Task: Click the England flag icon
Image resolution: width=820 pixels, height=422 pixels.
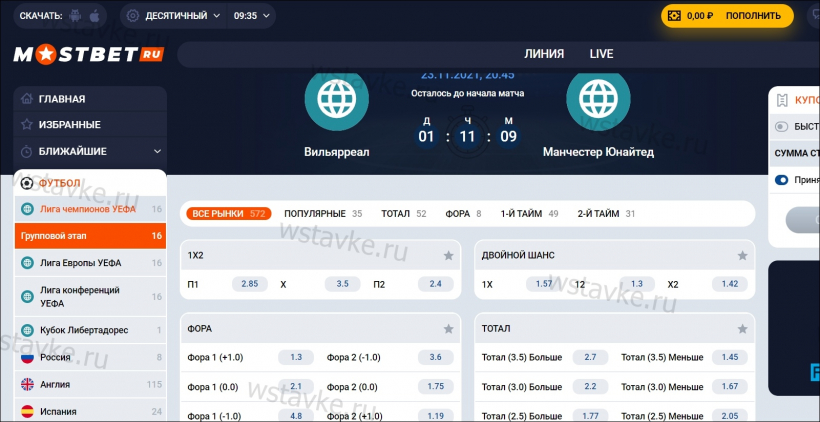Action: (x=27, y=384)
